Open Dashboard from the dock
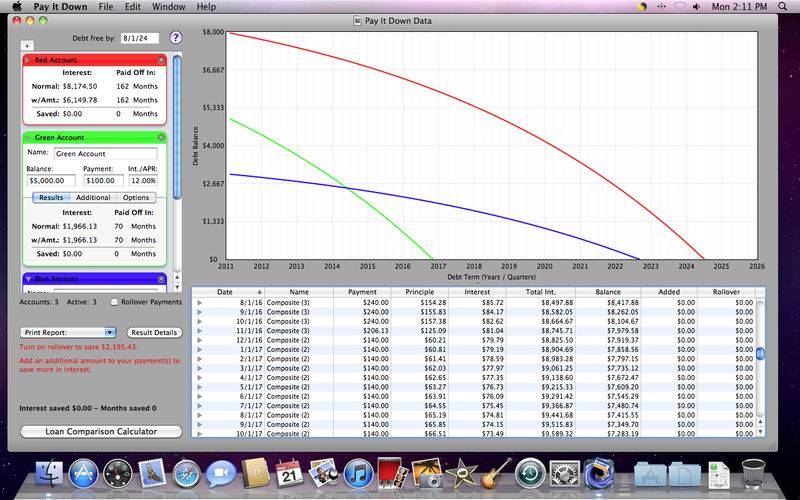800x500 pixels. click(118, 473)
